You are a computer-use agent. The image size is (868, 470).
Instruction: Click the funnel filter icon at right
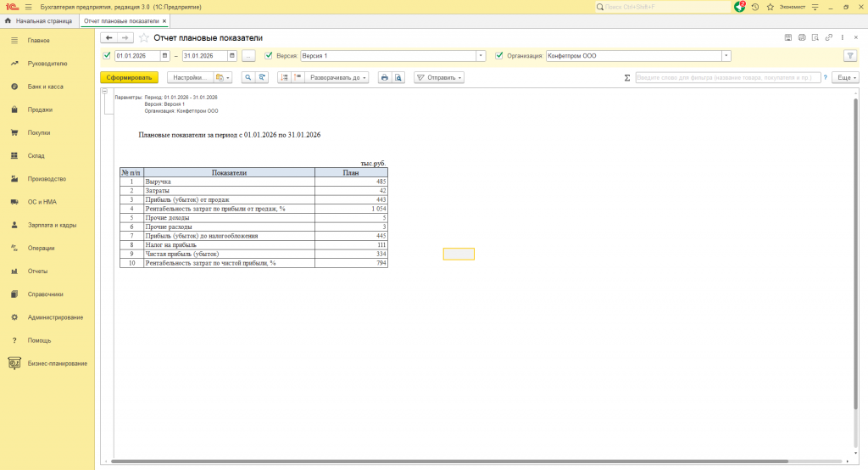(850, 56)
